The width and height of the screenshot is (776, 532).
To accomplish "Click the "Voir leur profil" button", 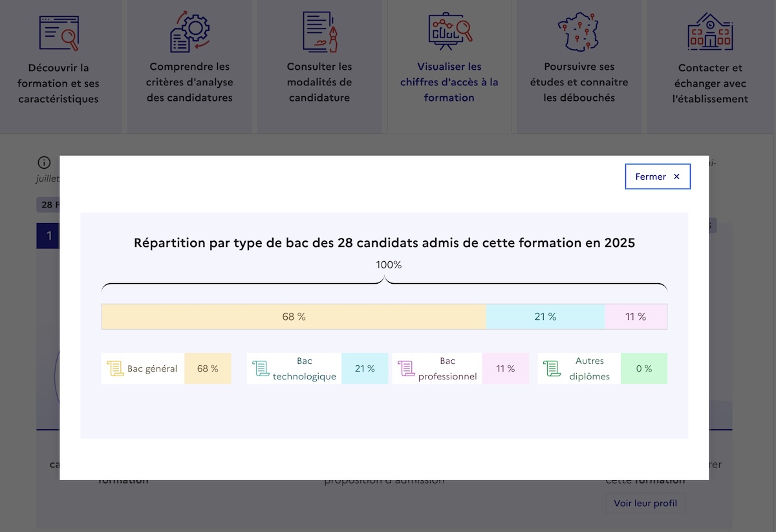I will (x=645, y=503).
